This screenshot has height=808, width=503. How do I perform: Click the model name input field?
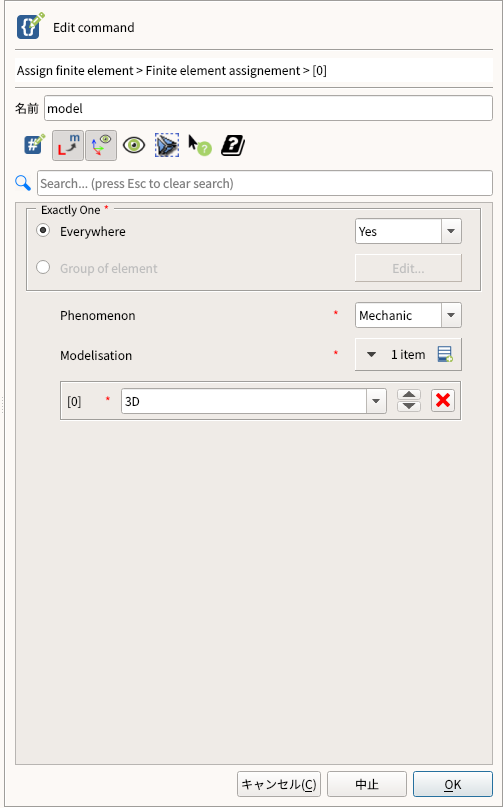pos(268,108)
